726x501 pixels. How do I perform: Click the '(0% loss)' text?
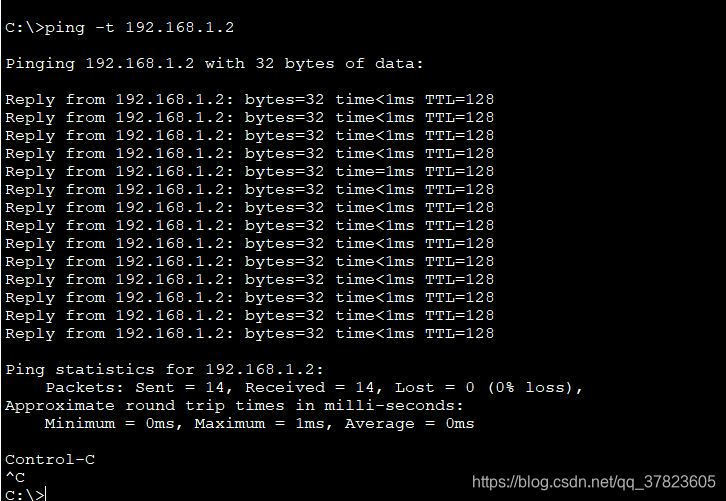coord(532,388)
